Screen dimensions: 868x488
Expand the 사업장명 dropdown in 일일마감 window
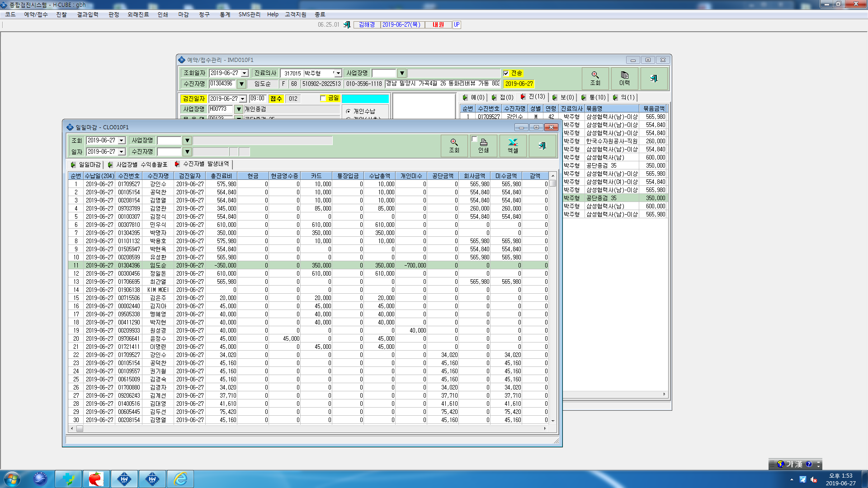(187, 141)
